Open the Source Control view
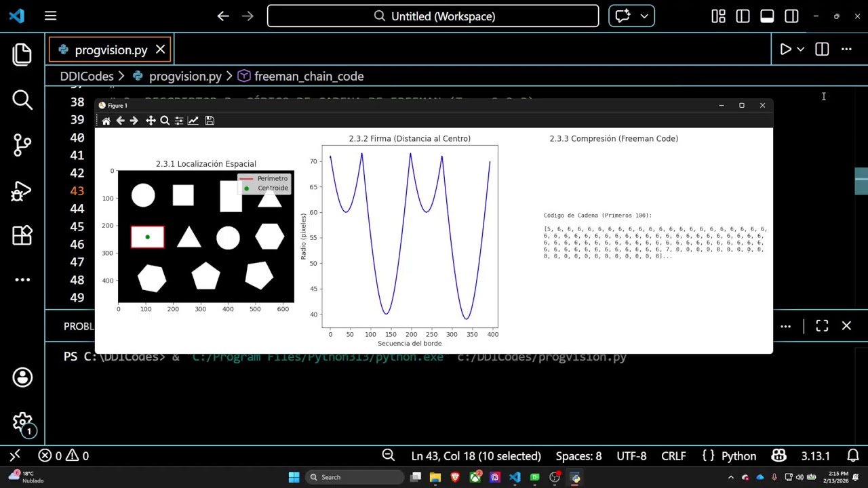 [x=22, y=145]
